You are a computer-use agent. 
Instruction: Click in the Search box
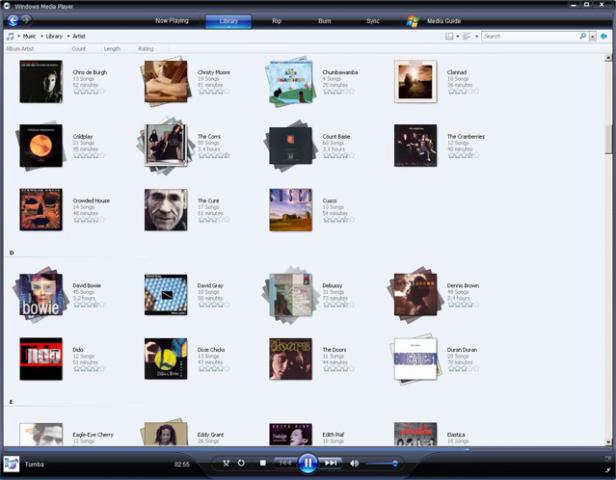point(530,36)
